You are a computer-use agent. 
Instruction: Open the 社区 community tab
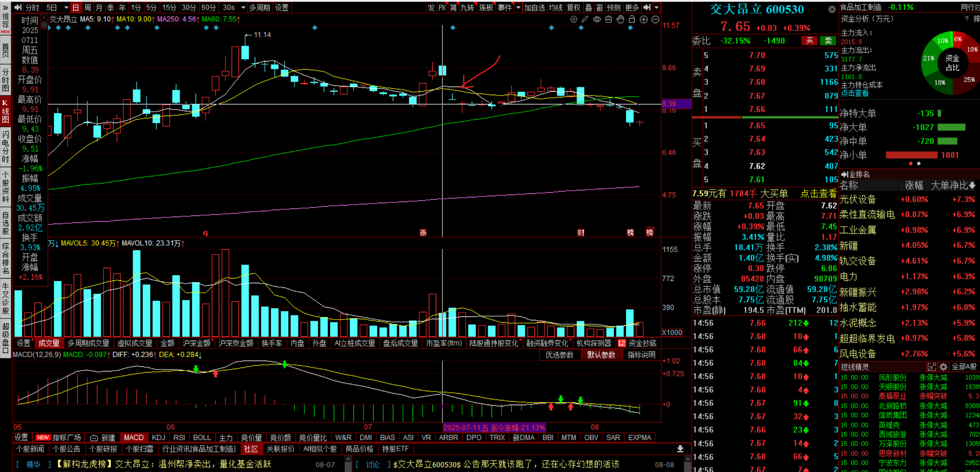click(x=251, y=449)
